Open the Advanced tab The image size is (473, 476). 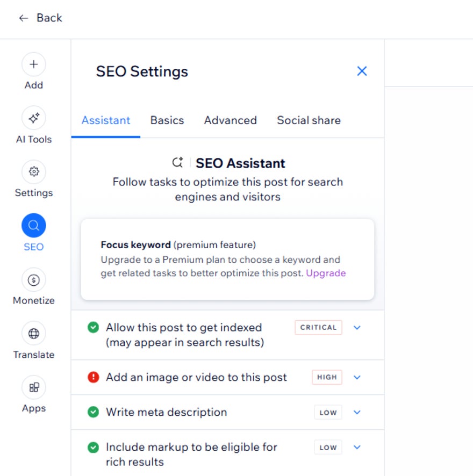tap(230, 120)
